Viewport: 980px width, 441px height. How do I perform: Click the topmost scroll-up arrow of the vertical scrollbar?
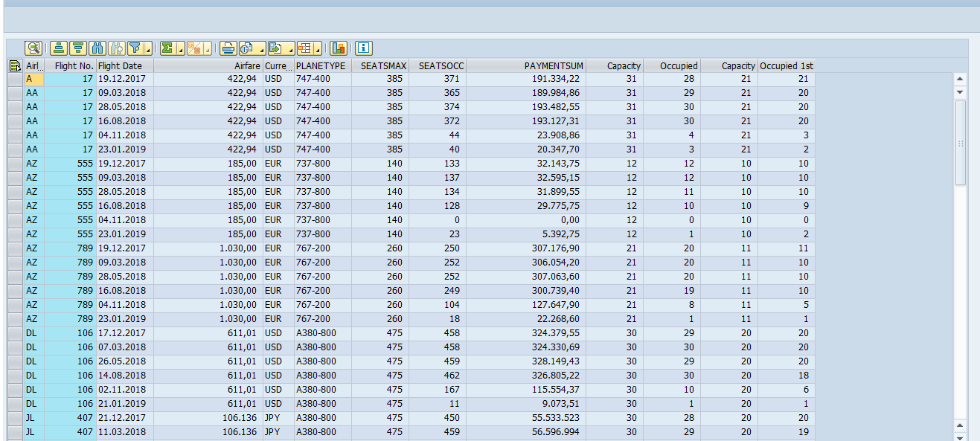(960, 80)
